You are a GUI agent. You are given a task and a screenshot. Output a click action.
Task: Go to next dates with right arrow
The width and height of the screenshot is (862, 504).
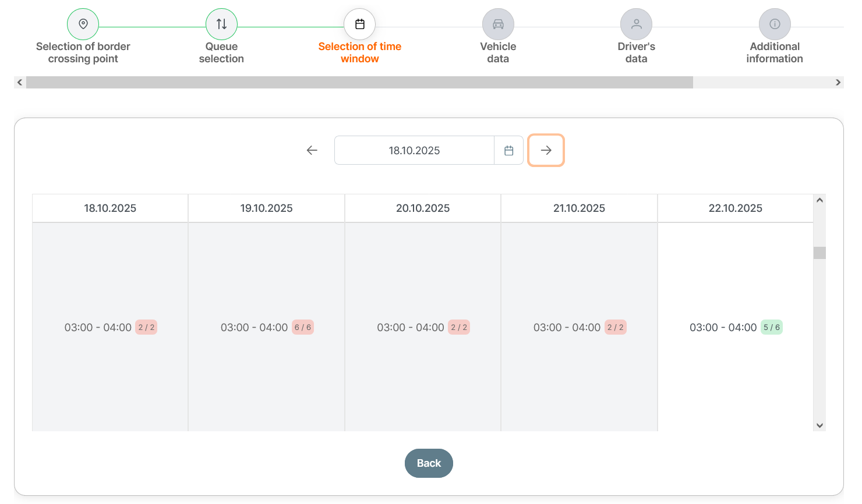546,151
